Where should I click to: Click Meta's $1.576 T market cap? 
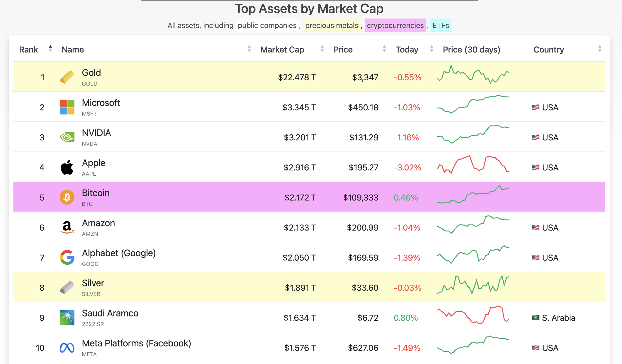[x=300, y=348]
